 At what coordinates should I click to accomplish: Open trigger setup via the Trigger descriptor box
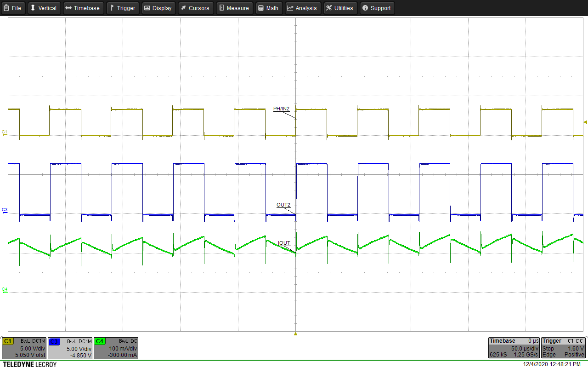click(563, 348)
